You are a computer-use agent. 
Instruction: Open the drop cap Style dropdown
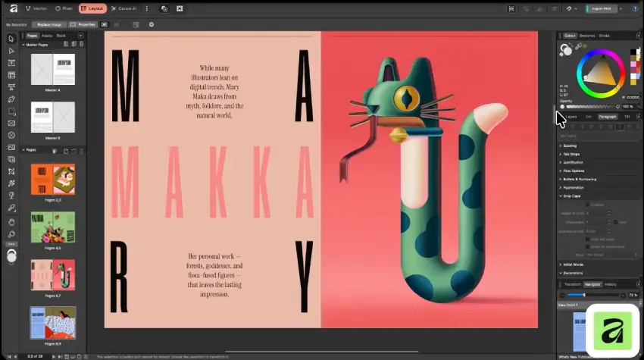611,255
